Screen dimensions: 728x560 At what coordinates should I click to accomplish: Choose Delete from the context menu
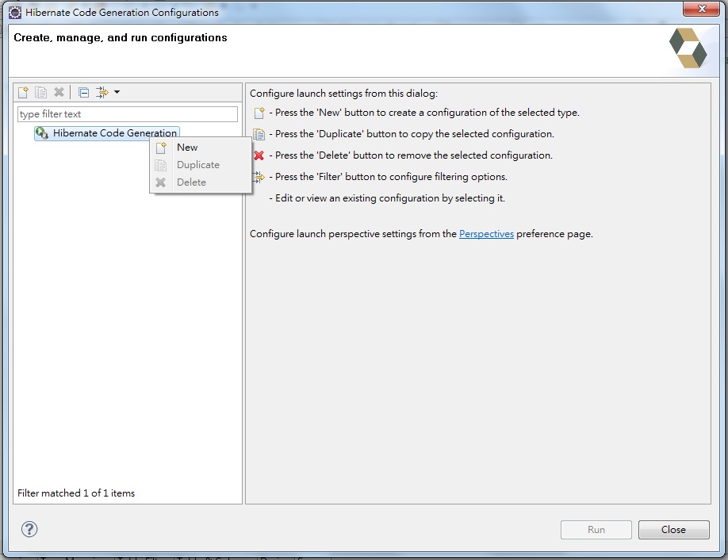pyautogui.click(x=200, y=182)
